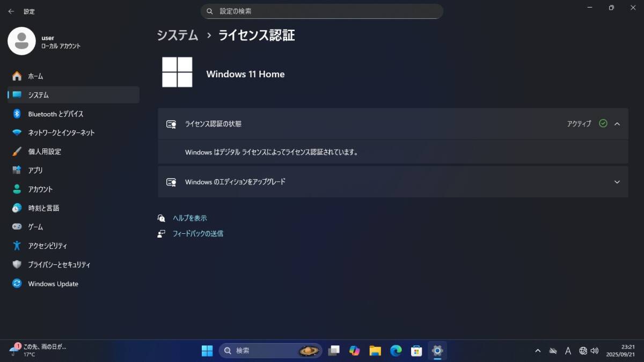Click the taskbar 検索 search box
Screen dimensions: 644x362
(x=270, y=351)
